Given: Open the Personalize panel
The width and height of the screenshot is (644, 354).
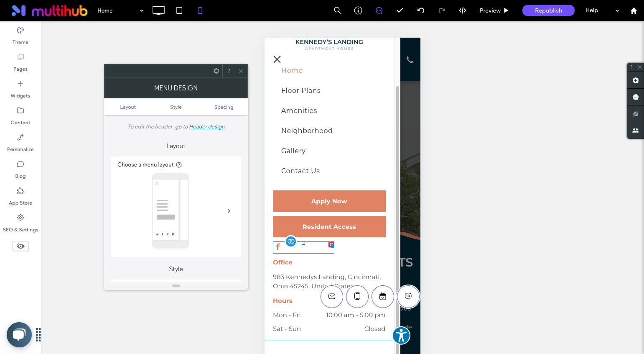Looking at the screenshot, I should click(20, 143).
